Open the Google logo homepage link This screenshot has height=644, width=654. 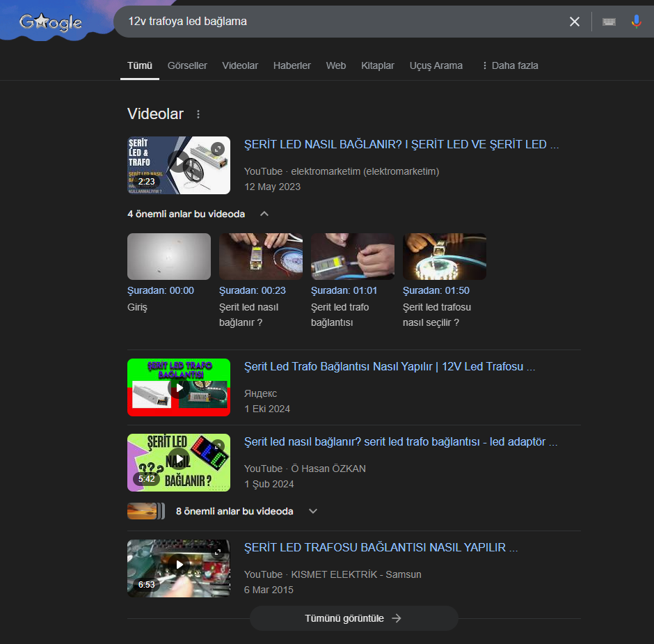[x=51, y=22]
